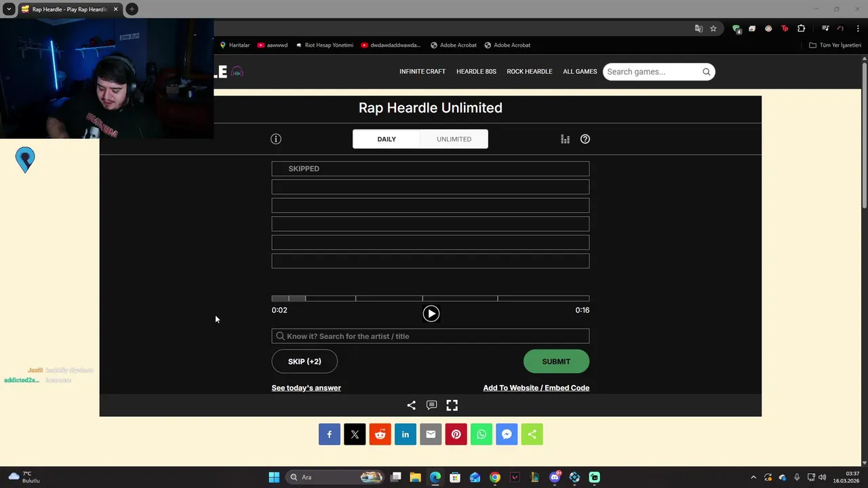Click the share icon below the game
The image size is (868, 488).
click(x=411, y=405)
